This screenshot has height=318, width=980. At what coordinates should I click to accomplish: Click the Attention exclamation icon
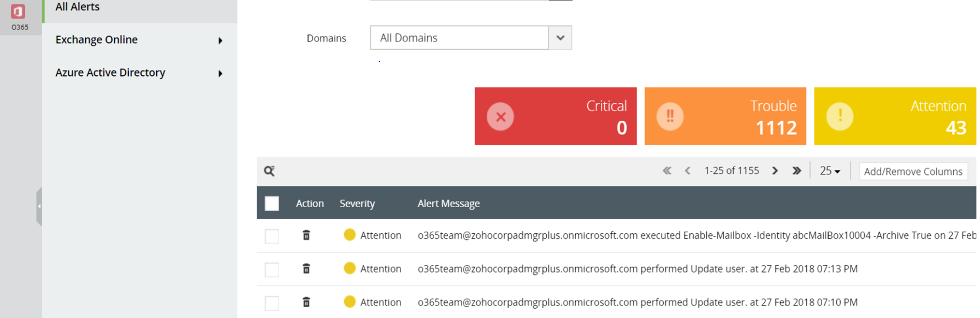pyautogui.click(x=840, y=116)
